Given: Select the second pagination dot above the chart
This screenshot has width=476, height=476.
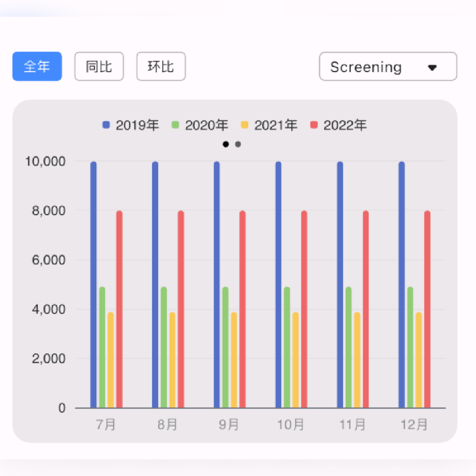Looking at the screenshot, I should 237,144.
